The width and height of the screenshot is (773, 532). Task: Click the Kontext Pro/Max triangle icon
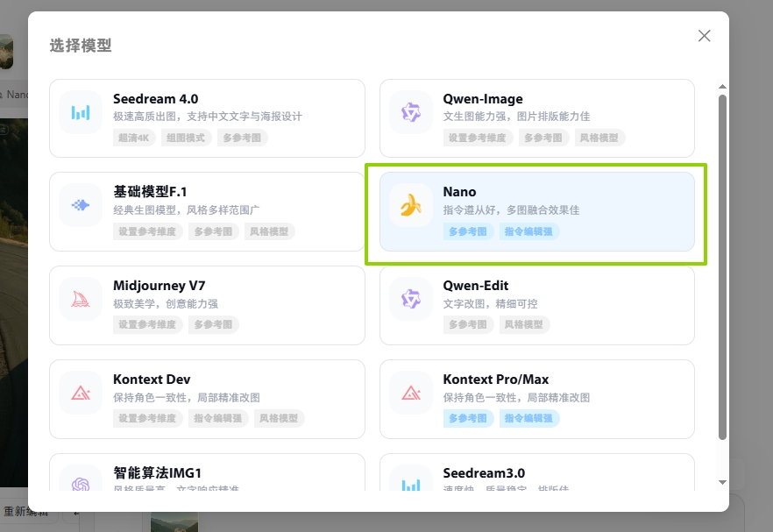[x=410, y=393]
